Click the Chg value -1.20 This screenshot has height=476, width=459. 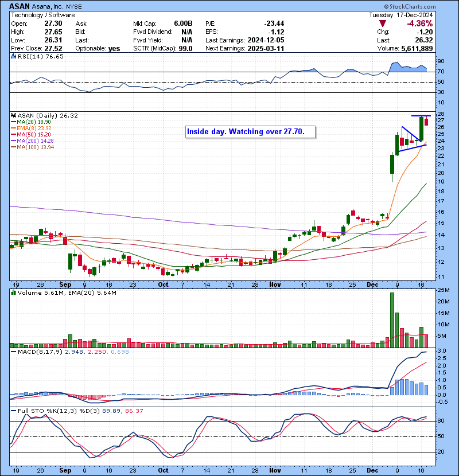click(425, 32)
